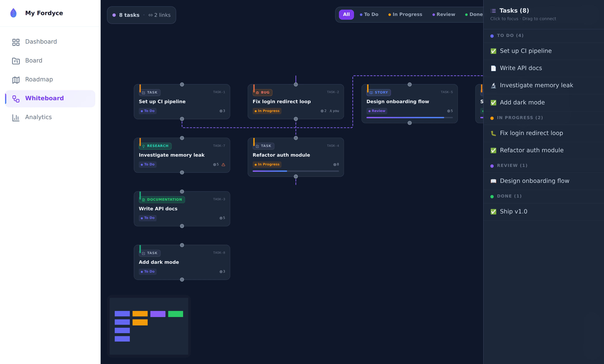Click the Board icon in sidebar
604x364 pixels.
16,61
